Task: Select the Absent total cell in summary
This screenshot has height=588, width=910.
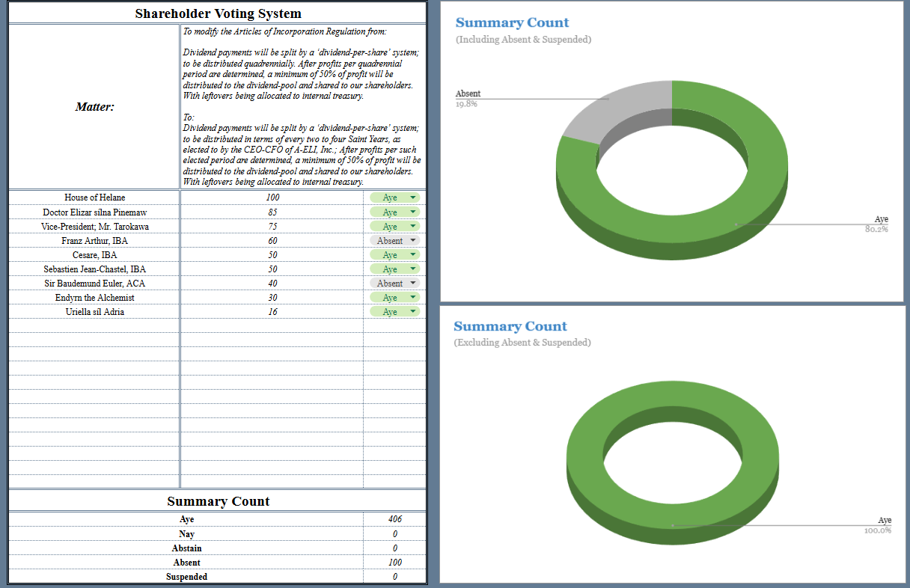Action: coord(394,562)
